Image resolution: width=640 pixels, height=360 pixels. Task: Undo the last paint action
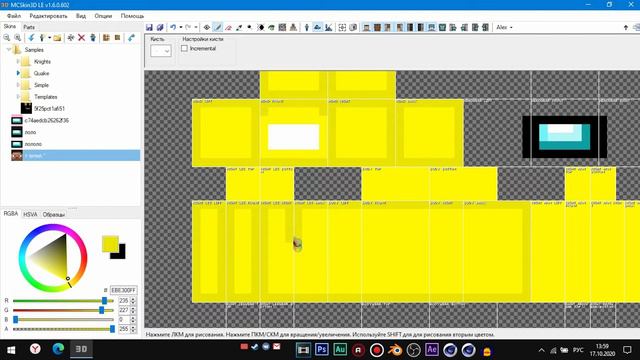[173, 27]
